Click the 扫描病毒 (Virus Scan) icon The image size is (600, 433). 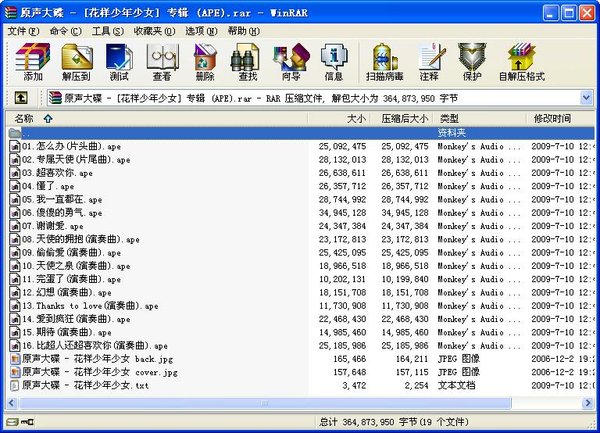click(385, 63)
